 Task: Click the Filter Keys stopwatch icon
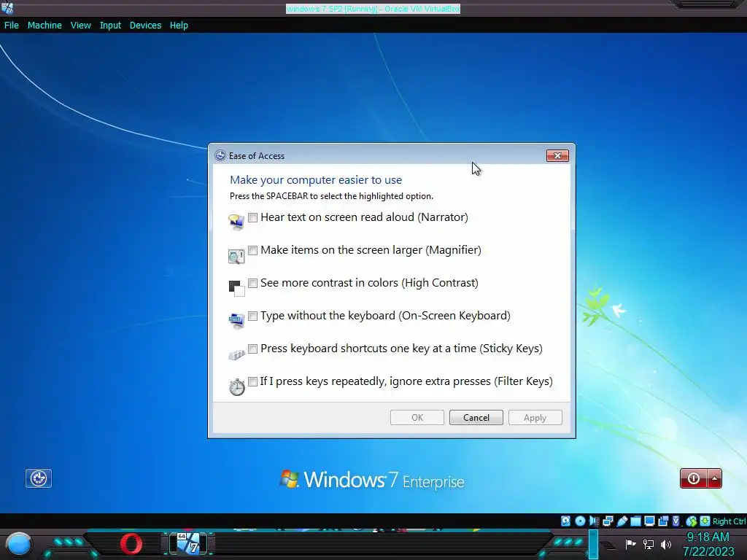click(237, 386)
